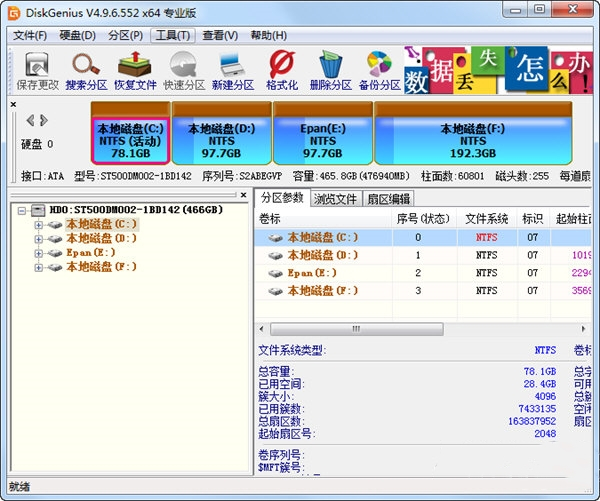The width and height of the screenshot is (600, 501).
Task: Expand the 本地磁盘(C:) tree node
Action: 39,225
